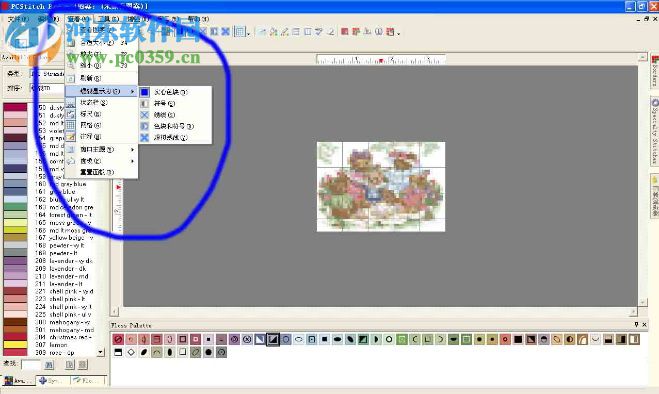Switch to the Specialty Stitches side tab
The width and height of the screenshot is (659, 394).
coord(654,131)
